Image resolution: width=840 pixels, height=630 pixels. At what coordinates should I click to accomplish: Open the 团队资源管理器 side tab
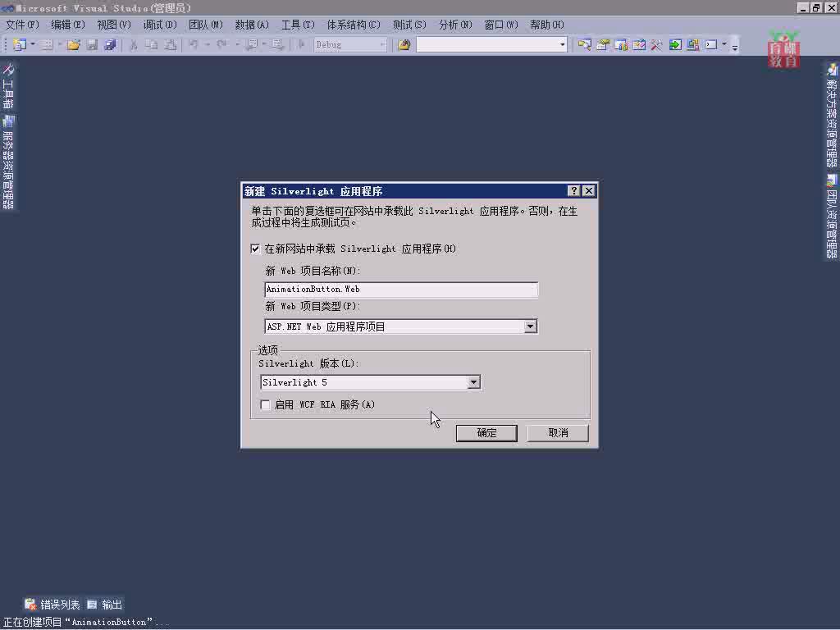pos(832,217)
